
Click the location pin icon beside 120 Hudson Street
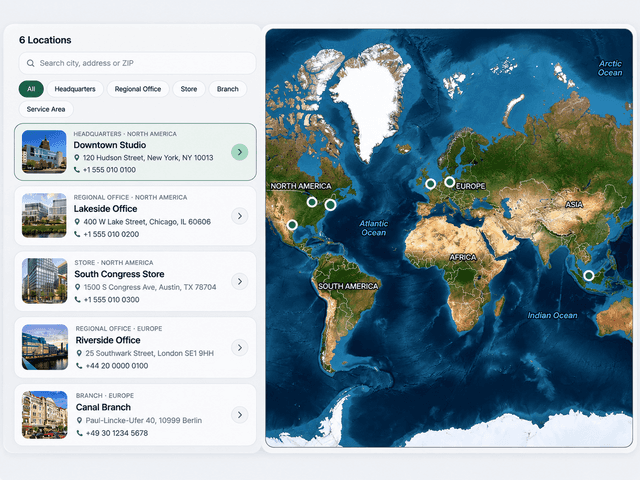pyautogui.click(x=77, y=158)
